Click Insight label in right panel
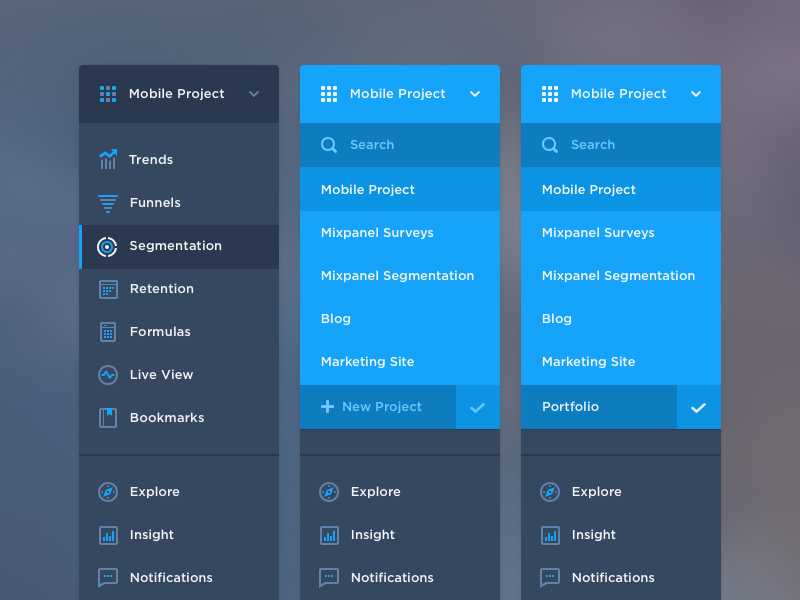Viewport: 800px width, 600px height. pos(593,535)
